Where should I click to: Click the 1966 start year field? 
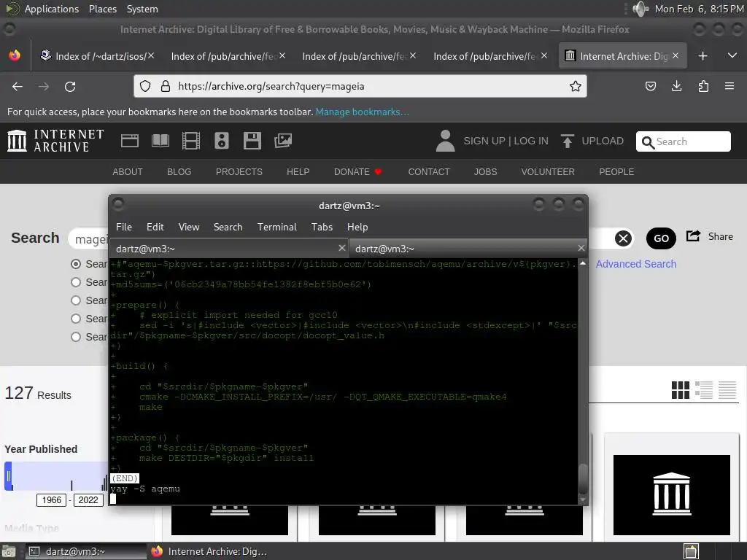click(52, 500)
